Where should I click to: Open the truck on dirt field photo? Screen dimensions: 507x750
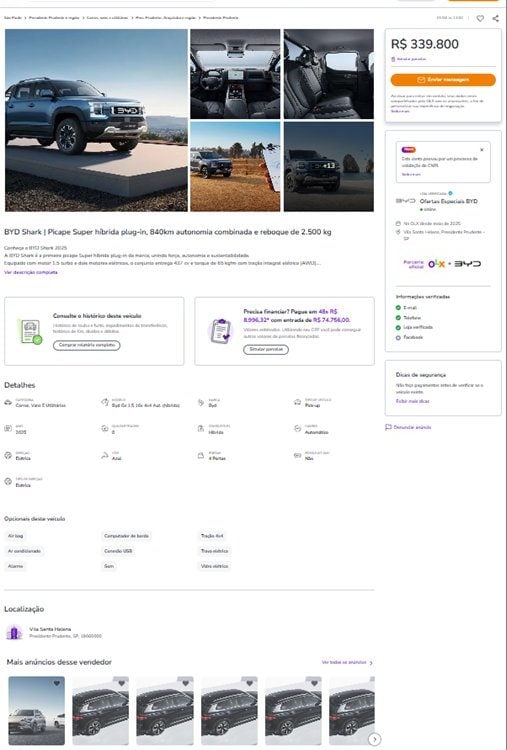[x=235, y=166]
